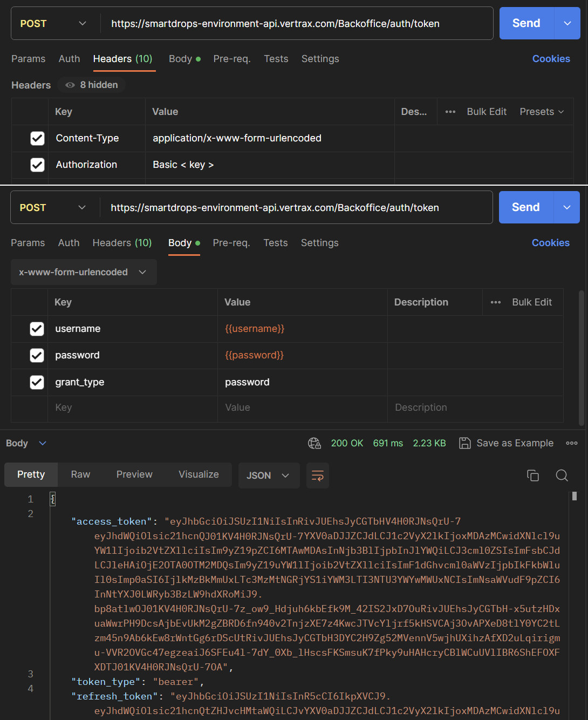Image resolution: width=588 pixels, height=720 pixels.
Task: Click the 8 hidden headers pill
Action: [92, 85]
